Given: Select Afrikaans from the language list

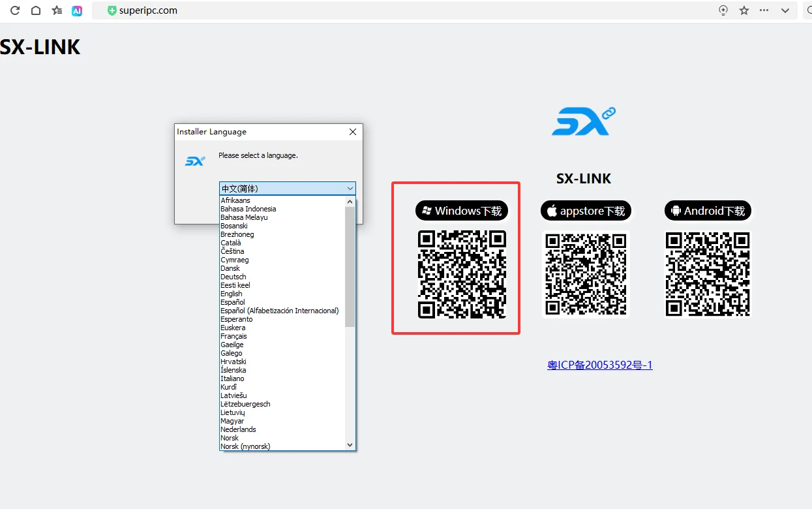Looking at the screenshot, I should coord(282,200).
